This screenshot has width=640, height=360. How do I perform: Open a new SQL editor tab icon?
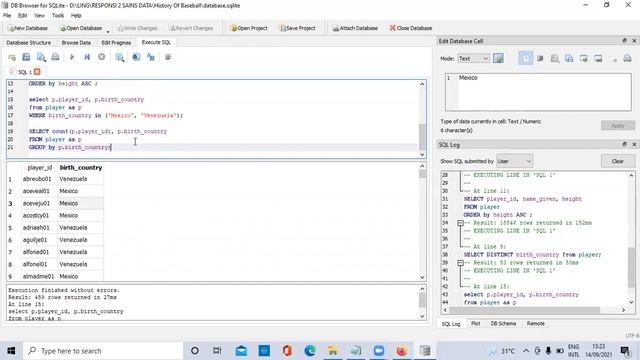pyautogui.click(x=11, y=58)
